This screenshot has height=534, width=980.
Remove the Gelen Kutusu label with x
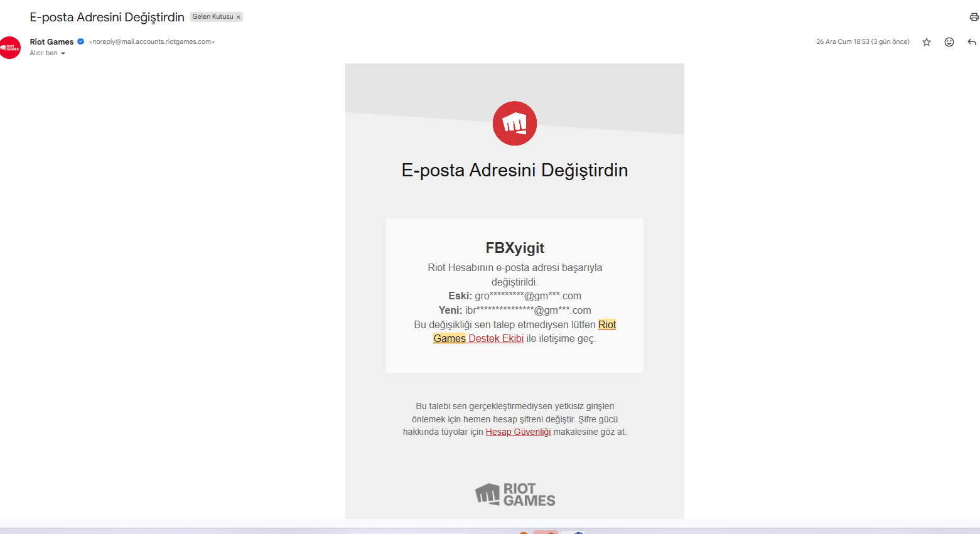239,17
